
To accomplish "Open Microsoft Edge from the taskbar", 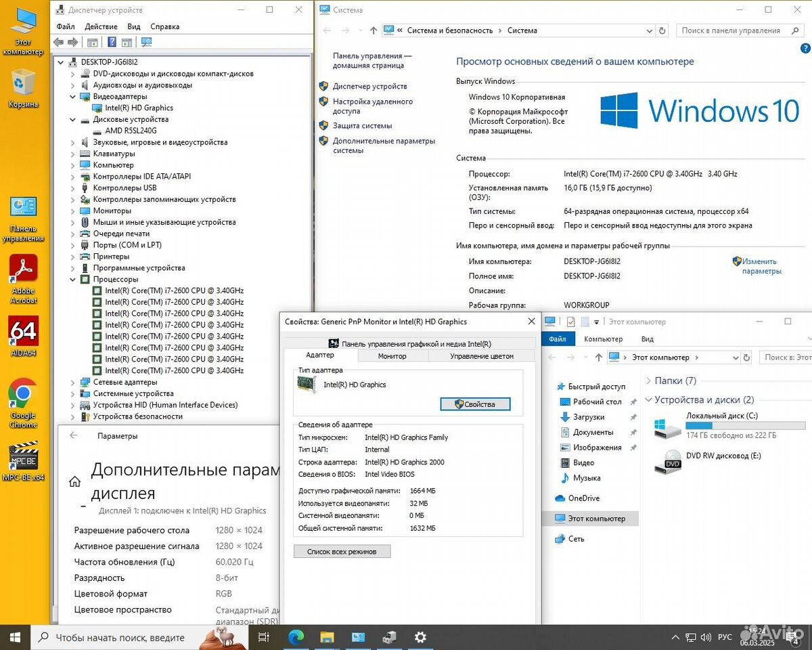I will click(x=296, y=637).
